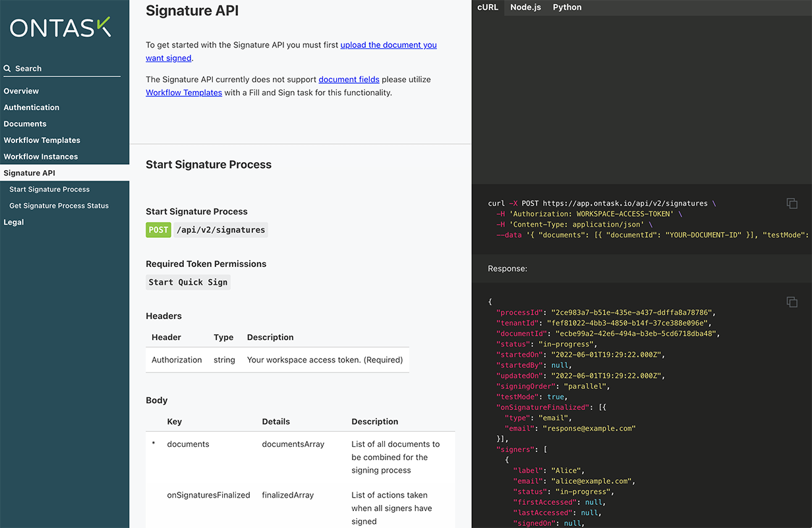Click the green POST method badge
Image resolution: width=812 pixels, height=528 pixels.
pos(158,229)
